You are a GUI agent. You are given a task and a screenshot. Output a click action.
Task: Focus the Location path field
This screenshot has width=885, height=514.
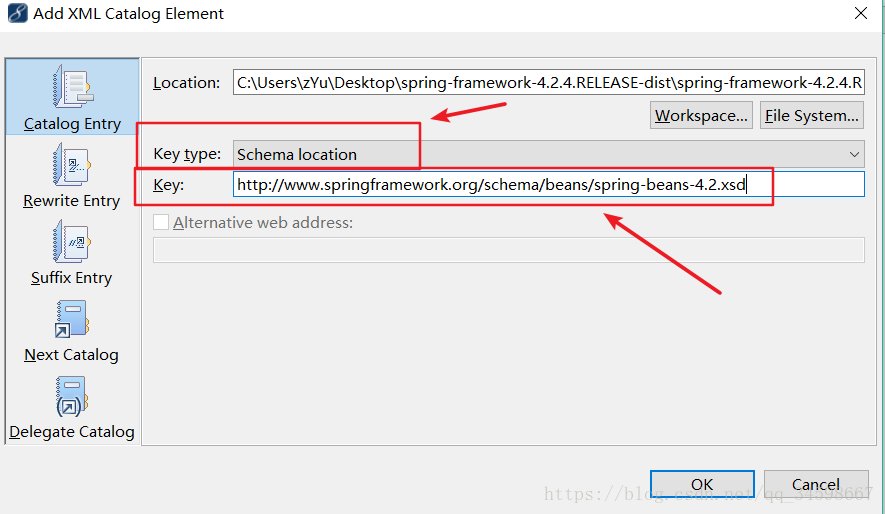tap(549, 82)
